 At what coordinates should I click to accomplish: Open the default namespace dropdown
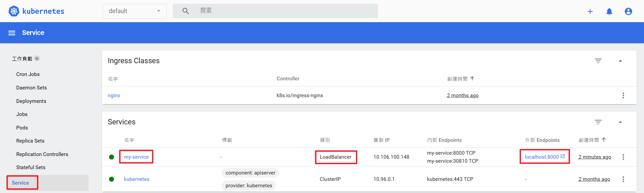pos(135,11)
